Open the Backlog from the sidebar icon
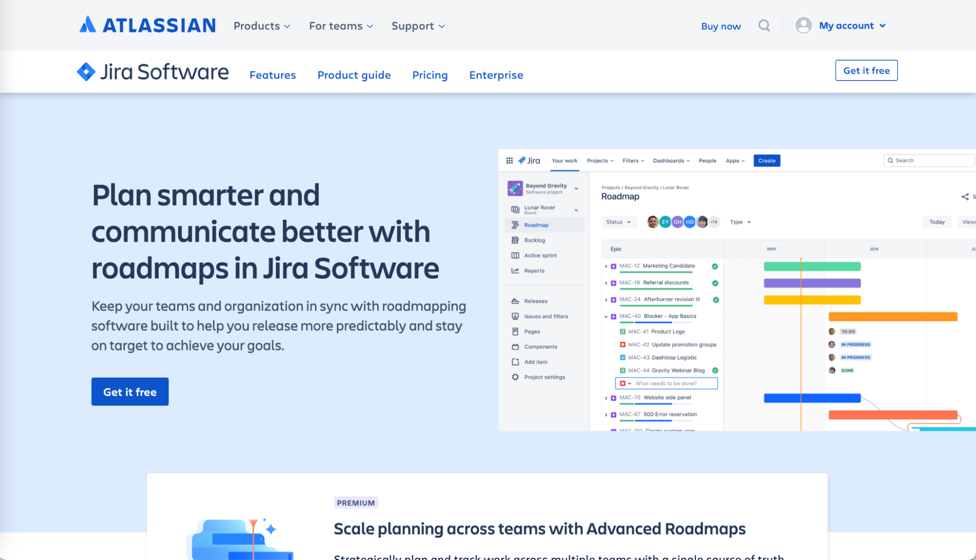 click(515, 240)
